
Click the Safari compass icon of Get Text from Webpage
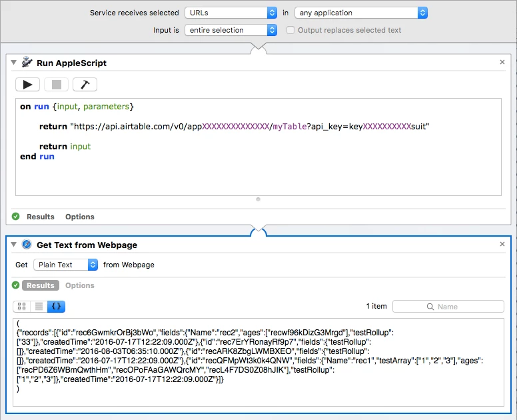(27, 245)
